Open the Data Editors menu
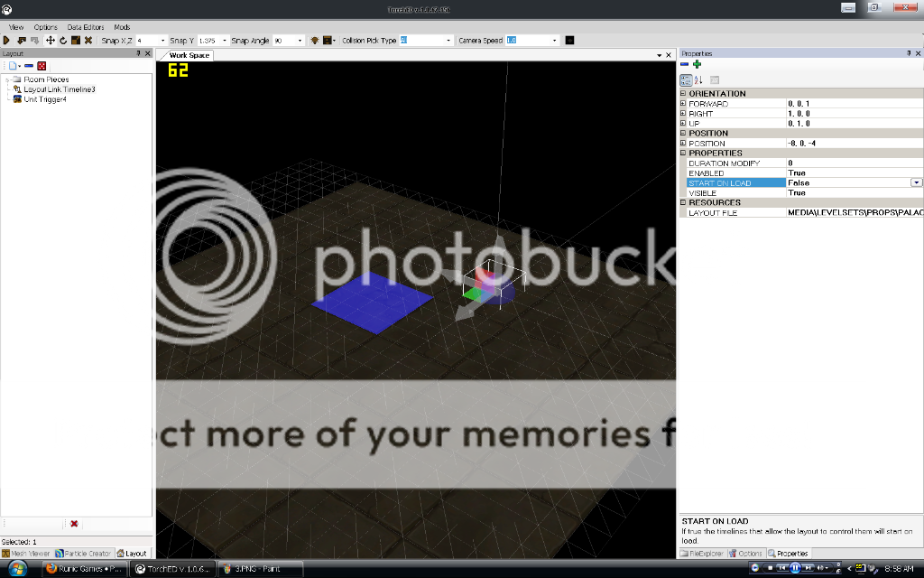The height and width of the screenshot is (578, 924). 86,27
